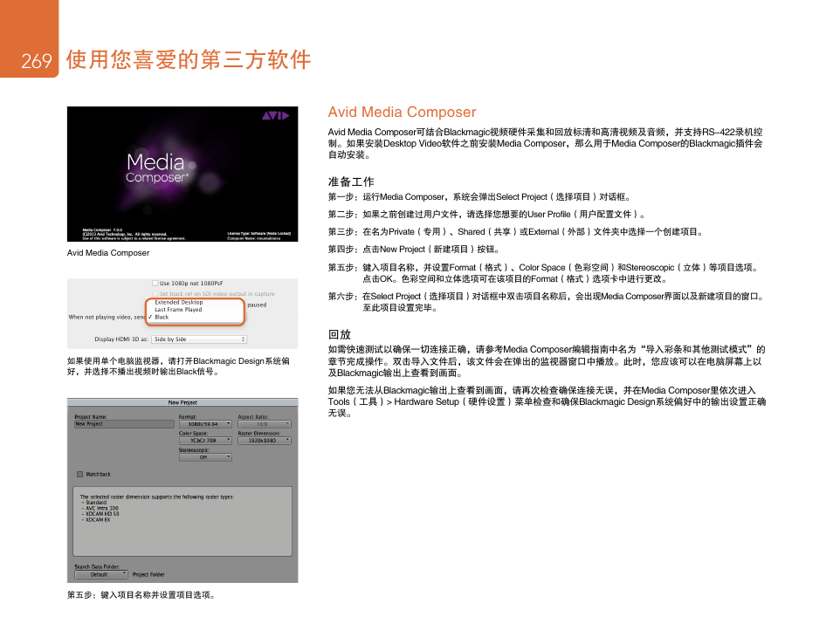
Task: Click the 'XDCAM EX' raster type line
Action: 97,520
